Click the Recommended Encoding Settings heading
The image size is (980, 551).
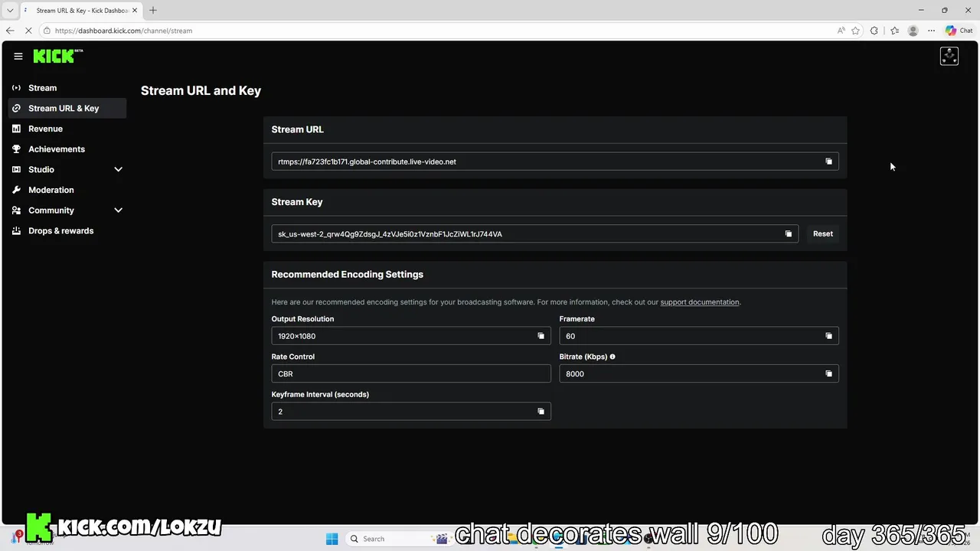click(x=347, y=274)
